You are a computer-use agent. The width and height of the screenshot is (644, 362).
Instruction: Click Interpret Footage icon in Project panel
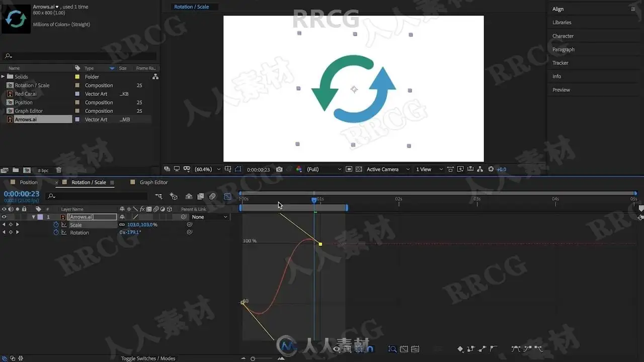[5, 170]
